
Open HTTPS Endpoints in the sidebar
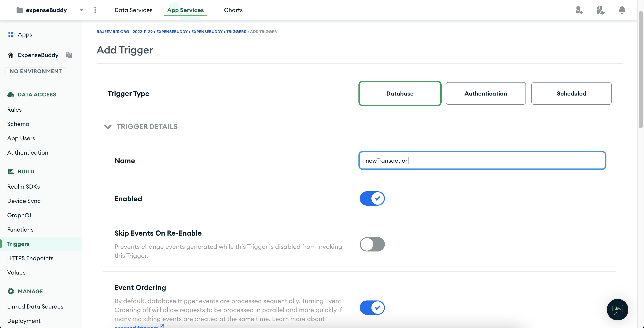point(30,258)
